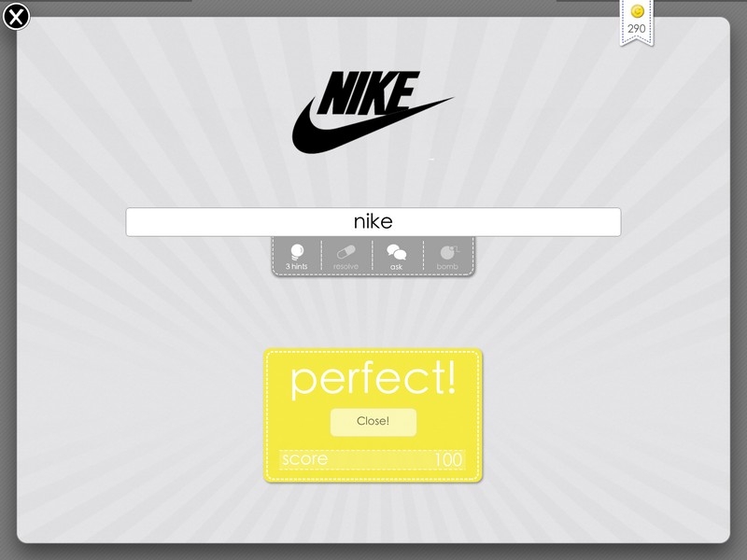Use the bomb icon
Screen dimensions: 747x560
(x=448, y=251)
